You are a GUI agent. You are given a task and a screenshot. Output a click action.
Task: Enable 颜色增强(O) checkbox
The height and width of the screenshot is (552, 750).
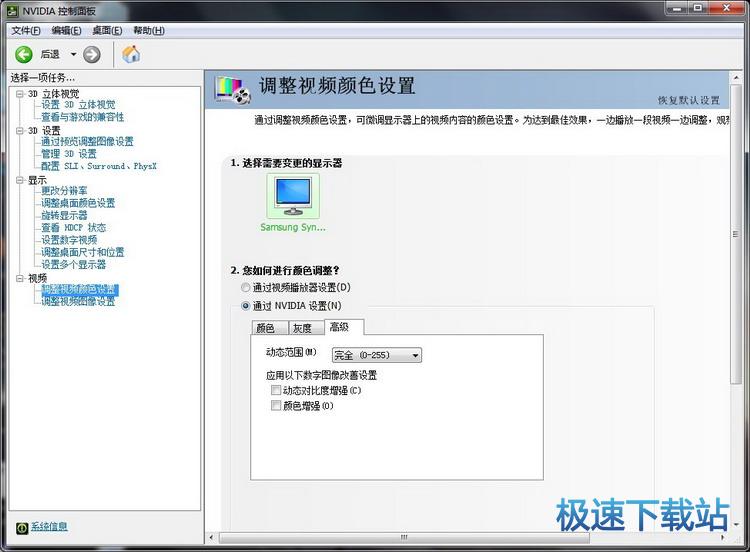pyautogui.click(x=276, y=406)
